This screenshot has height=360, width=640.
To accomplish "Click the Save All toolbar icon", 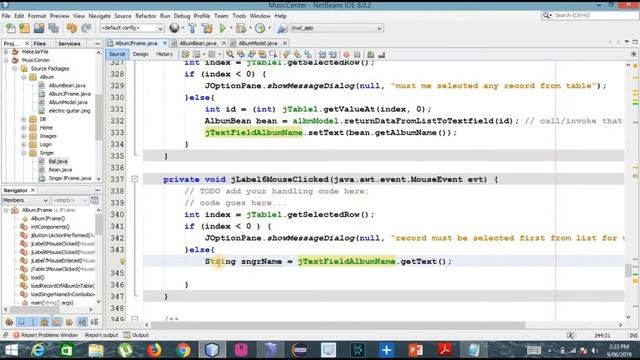I will coord(53,28).
